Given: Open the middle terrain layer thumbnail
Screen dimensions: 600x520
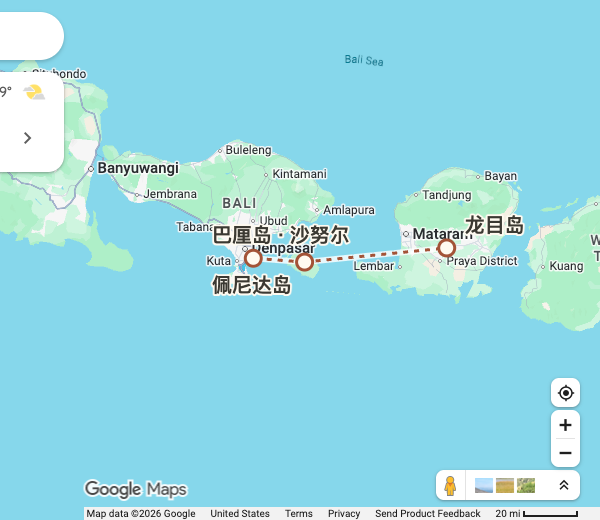Looking at the screenshot, I should (x=505, y=486).
